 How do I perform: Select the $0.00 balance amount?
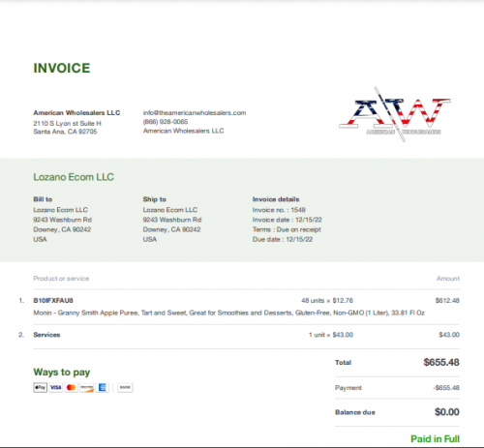pos(447,412)
